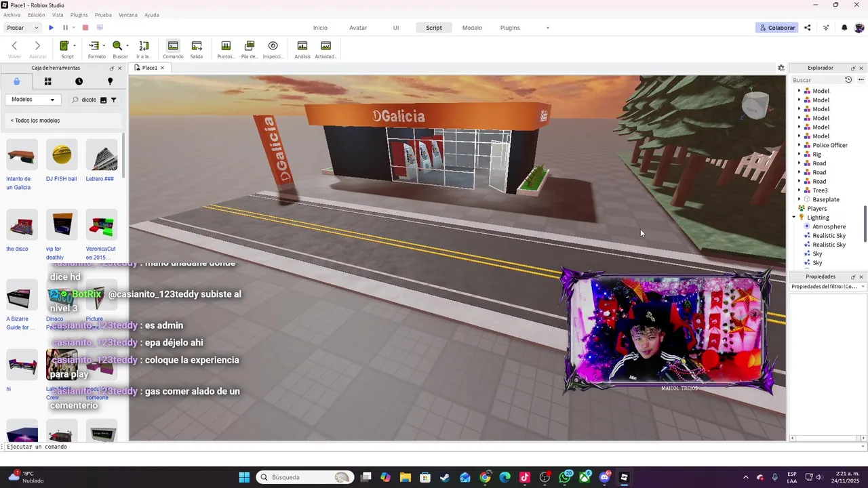This screenshot has height=488, width=868.
Task: Select the Toolbox recent clock tab
Action: coord(79,81)
